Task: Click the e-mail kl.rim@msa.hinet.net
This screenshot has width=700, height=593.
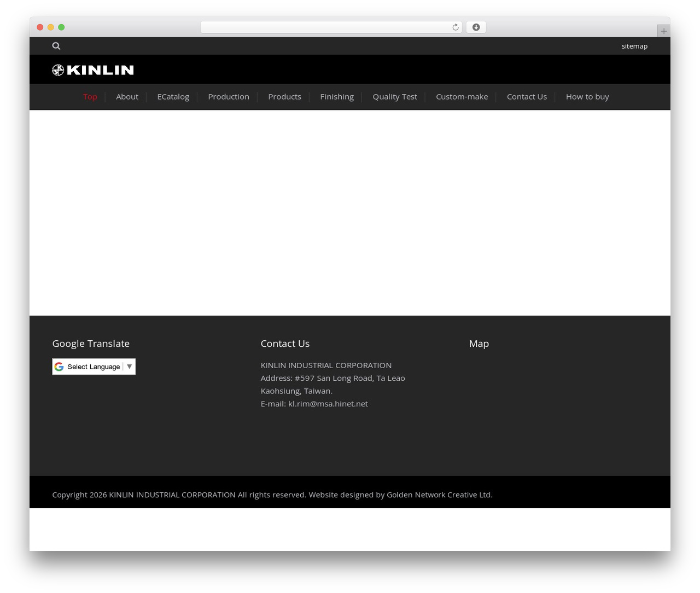Action: (x=328, y=404)
